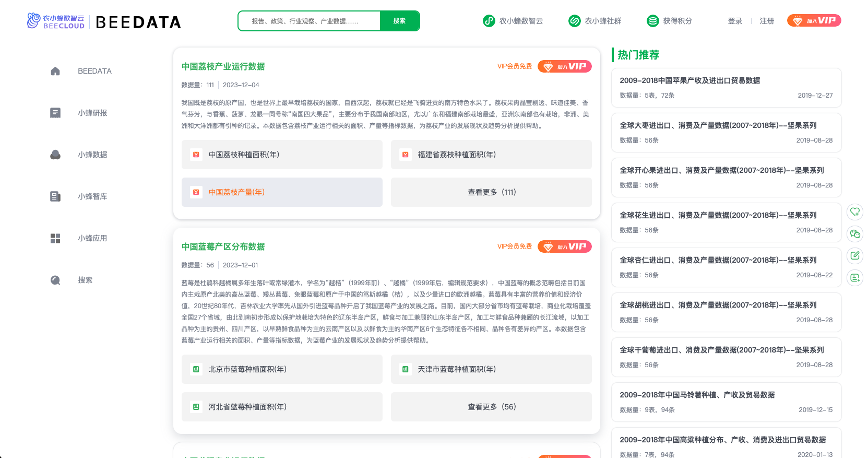Open 农小蜂社群 in top navigation
Screen dimensions: 868x458
click(x=595, y=21)
